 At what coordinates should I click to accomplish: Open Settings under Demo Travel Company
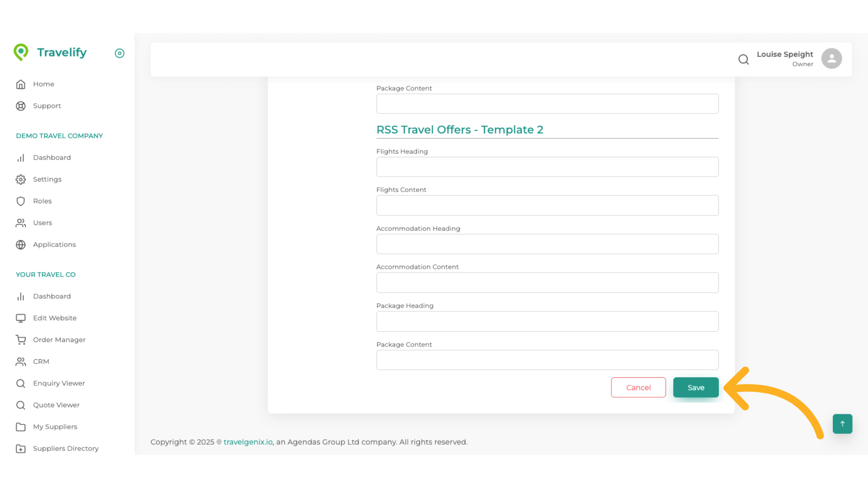click(x=47, y=179)
